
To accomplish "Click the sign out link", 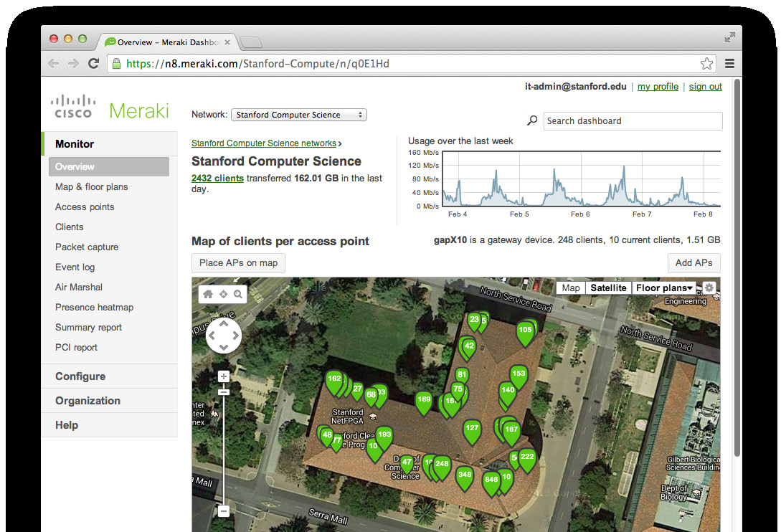I will pyautogui.click(x=705, y=86).
